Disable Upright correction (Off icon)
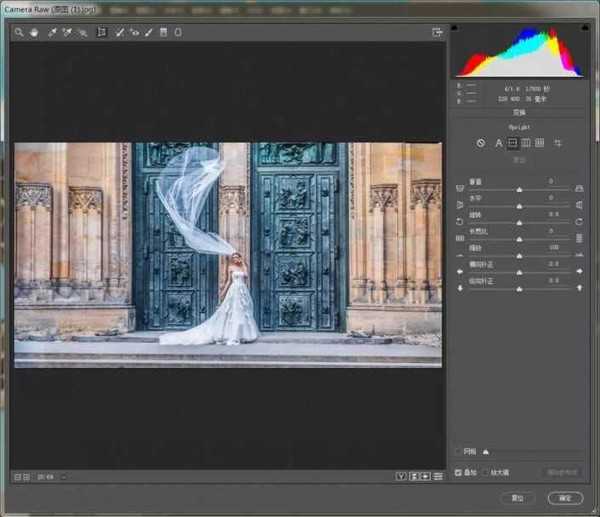600x517 pixels. tap(481, 143)
